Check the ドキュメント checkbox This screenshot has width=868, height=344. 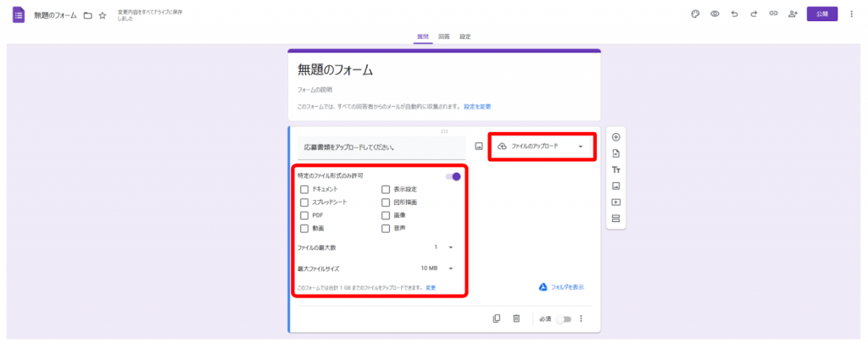(304, 189)
